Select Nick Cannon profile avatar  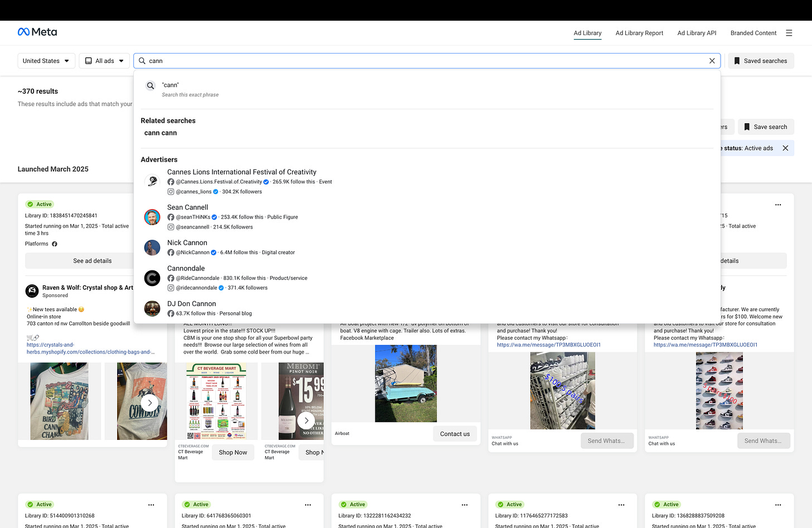152,248
